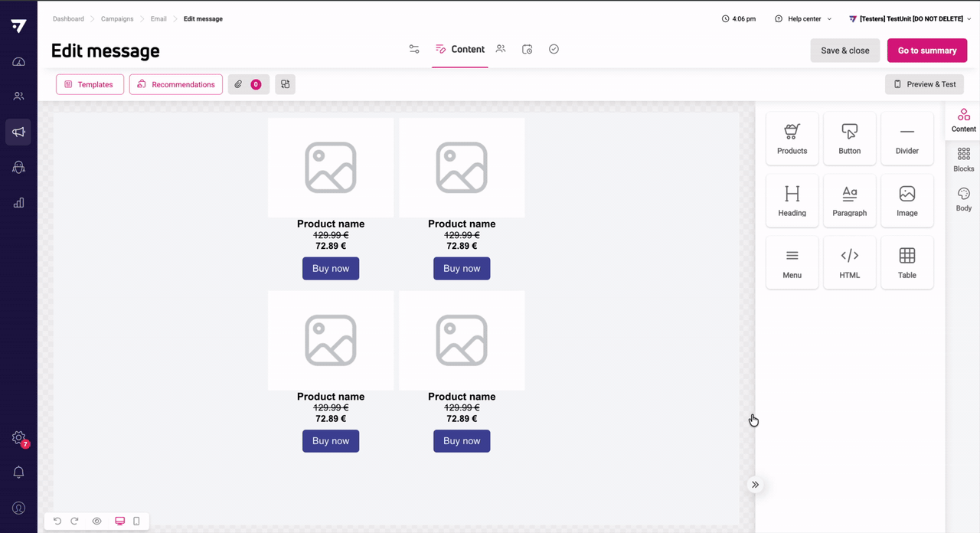Viewport: 980px width, 533px height.
Task: Go to Campaigns breadcrumb
Action: click(x=117, y=19)
